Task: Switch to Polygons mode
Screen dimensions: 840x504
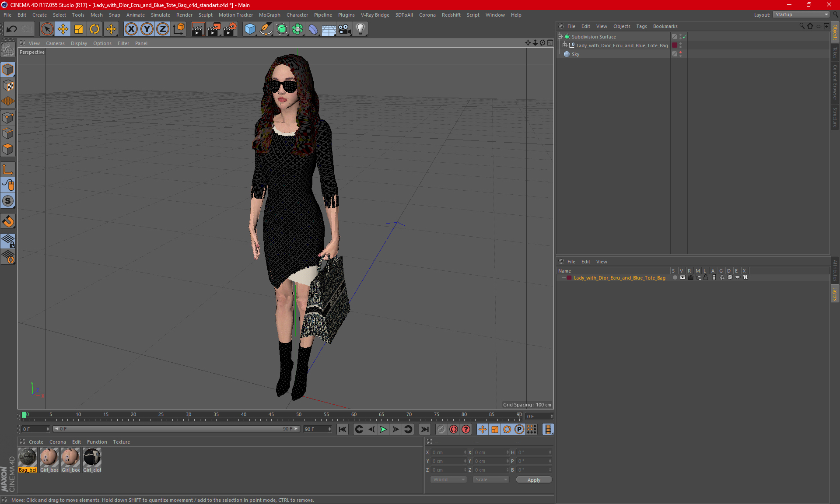Action: coord(8,149)
